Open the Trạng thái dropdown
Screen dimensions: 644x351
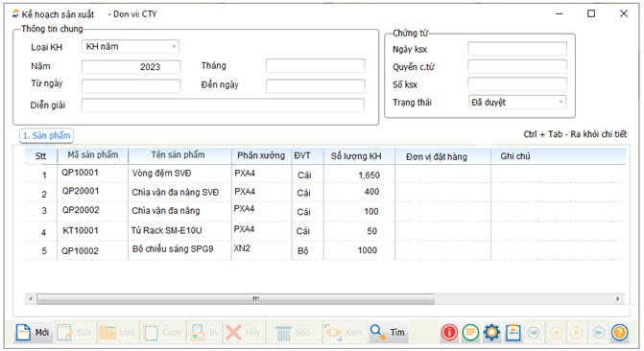tap(517, 102)
